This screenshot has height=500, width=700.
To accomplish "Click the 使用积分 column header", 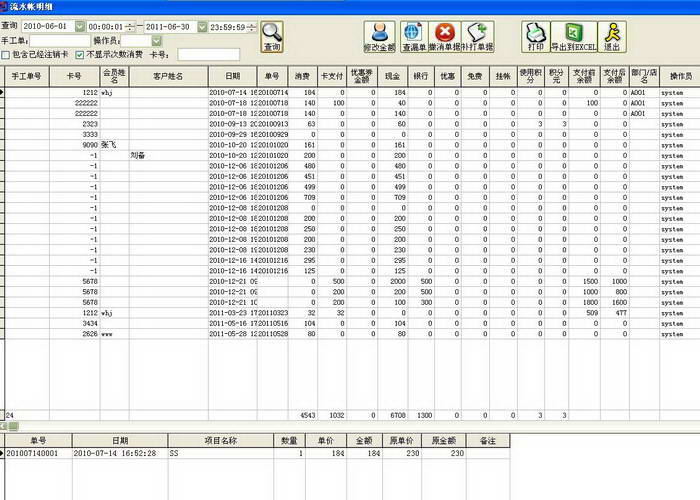I will (x=531, y=76).
